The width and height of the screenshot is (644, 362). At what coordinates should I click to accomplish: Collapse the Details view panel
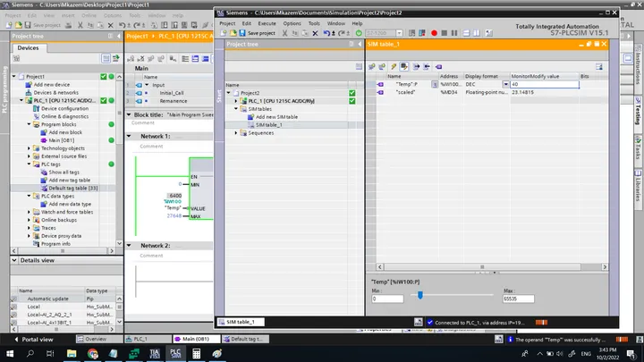[14, 260]
